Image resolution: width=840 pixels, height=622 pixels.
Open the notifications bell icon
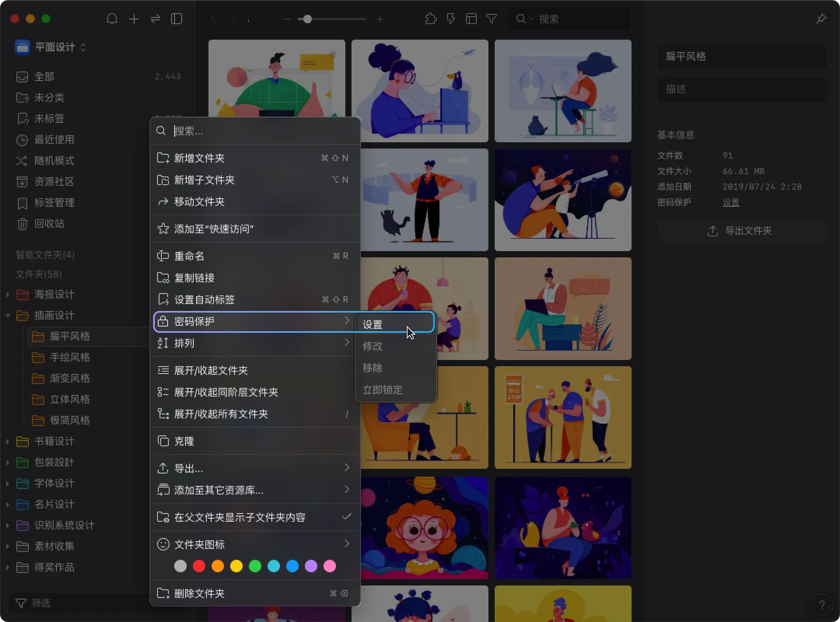tap(112, 19)
